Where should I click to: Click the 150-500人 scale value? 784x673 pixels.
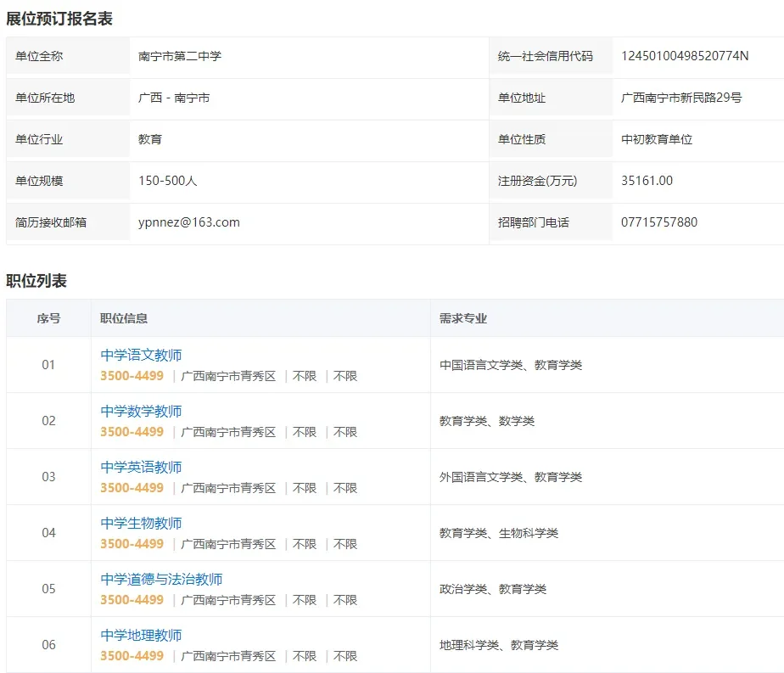click(x=167, y=181)
